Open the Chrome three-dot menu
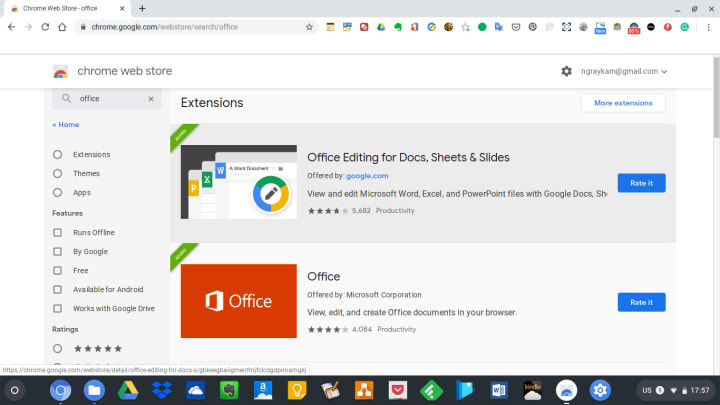 [x=708, y=27]
